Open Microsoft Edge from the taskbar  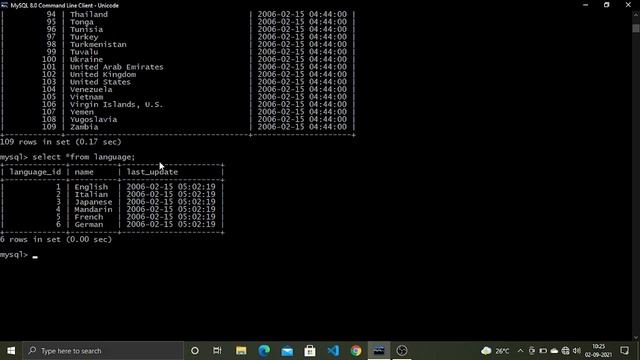point(264,351)
